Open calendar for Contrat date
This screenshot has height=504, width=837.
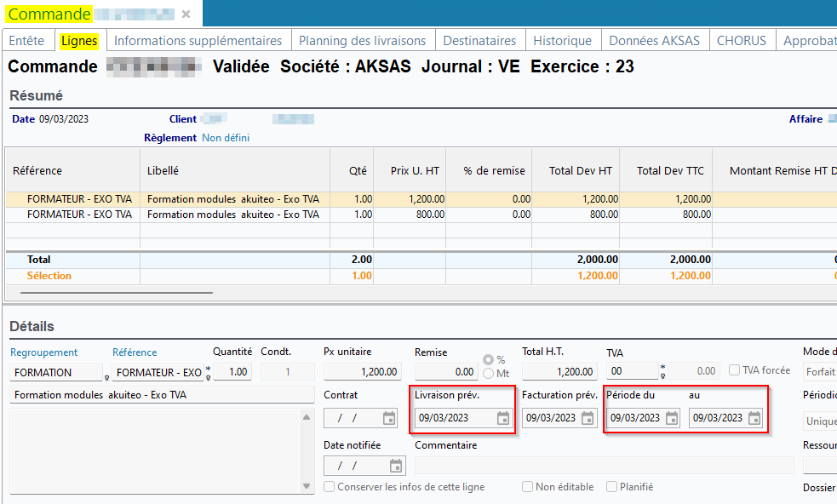point(389,418)
